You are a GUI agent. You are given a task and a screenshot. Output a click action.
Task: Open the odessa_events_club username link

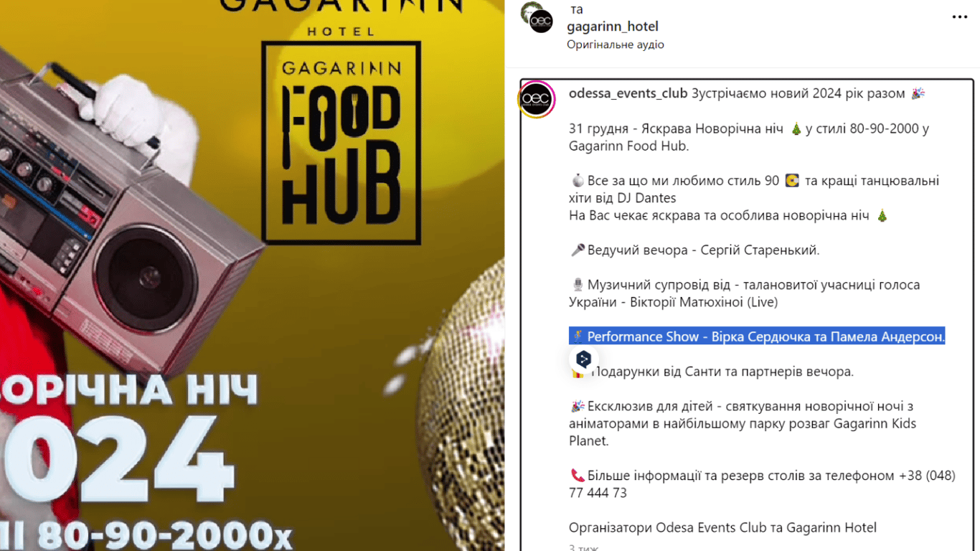[628, 94]
